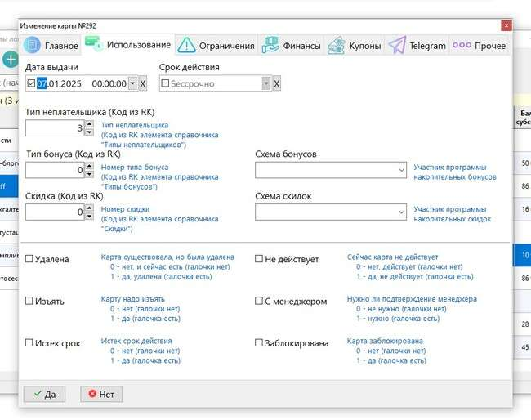Viewport: 531px width, 420px height.
Task: Click the green plus icon behind dialog
Action: coord(10,59)
